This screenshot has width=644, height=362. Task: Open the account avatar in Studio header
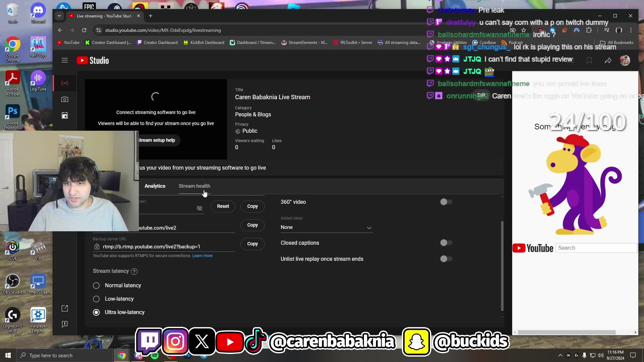coord(625,60)
